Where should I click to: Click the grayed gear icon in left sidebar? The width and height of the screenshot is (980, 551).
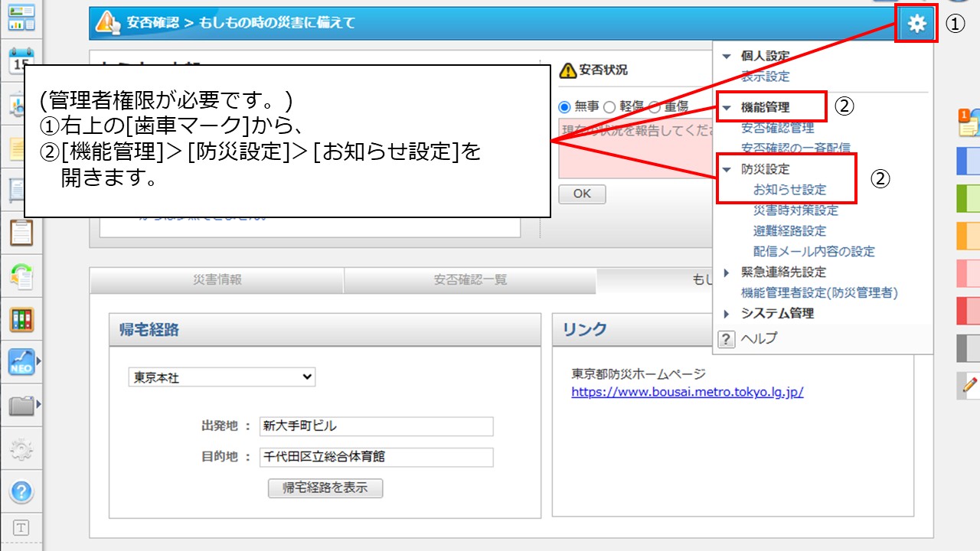21,448
